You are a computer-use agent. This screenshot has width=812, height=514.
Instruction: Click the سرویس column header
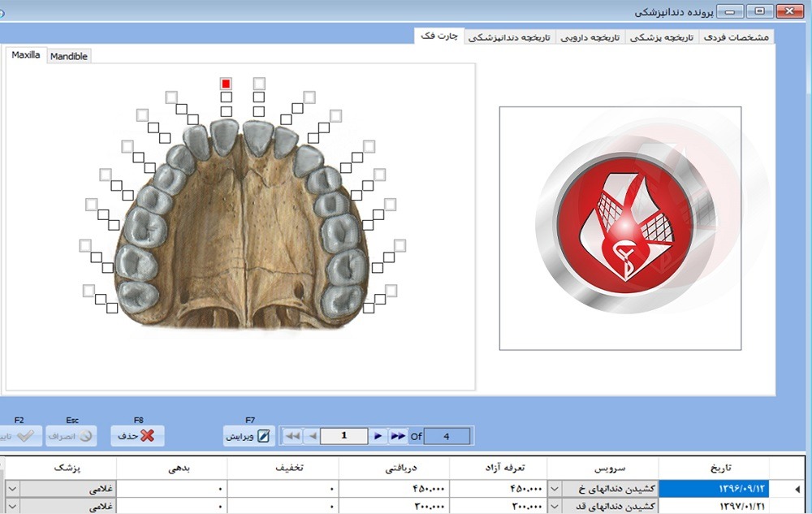(603, 468)
